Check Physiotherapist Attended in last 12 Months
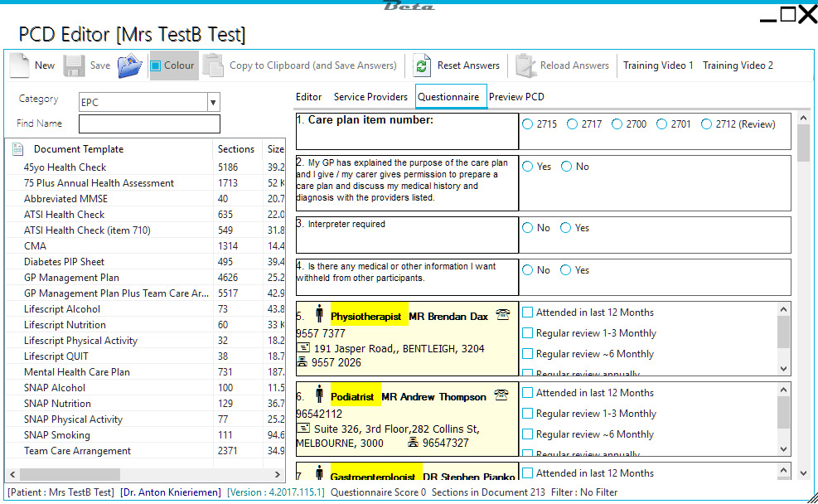 click(528, 313)
